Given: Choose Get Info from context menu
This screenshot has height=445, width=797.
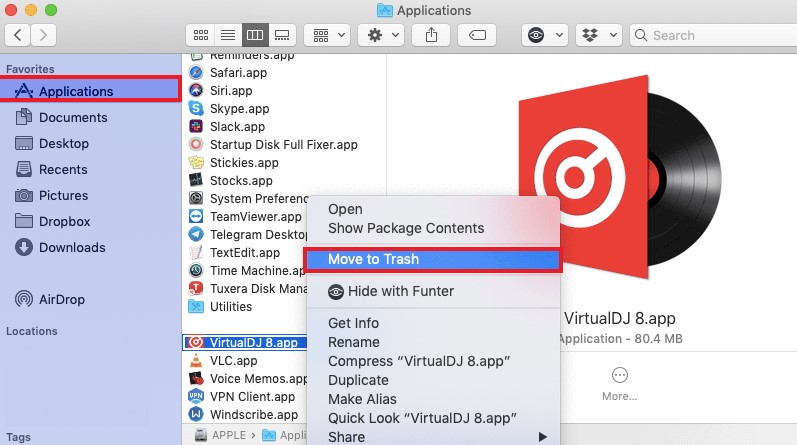Looking at the screenshot, I should [x=433, y=323].
